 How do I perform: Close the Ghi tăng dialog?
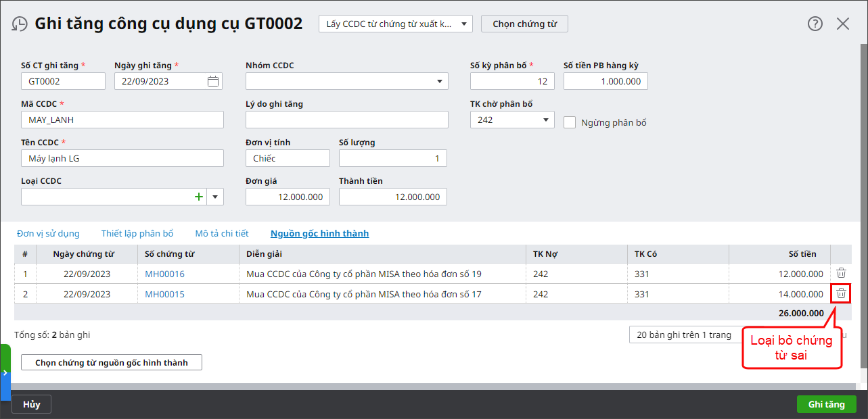[x=843, y=24]
